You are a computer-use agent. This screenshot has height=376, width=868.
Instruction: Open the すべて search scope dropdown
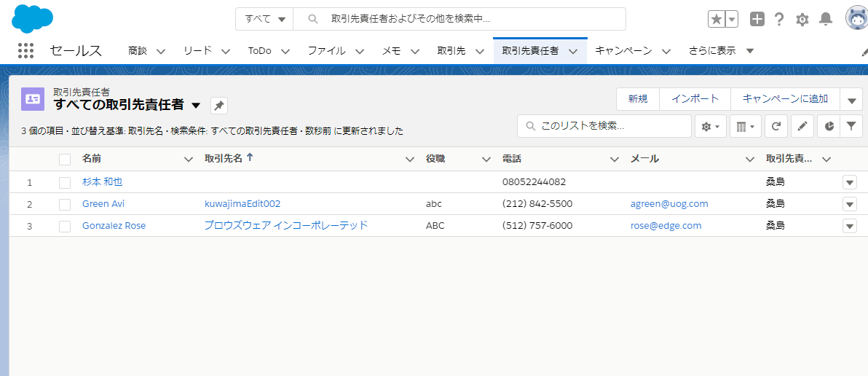(264, 19)
